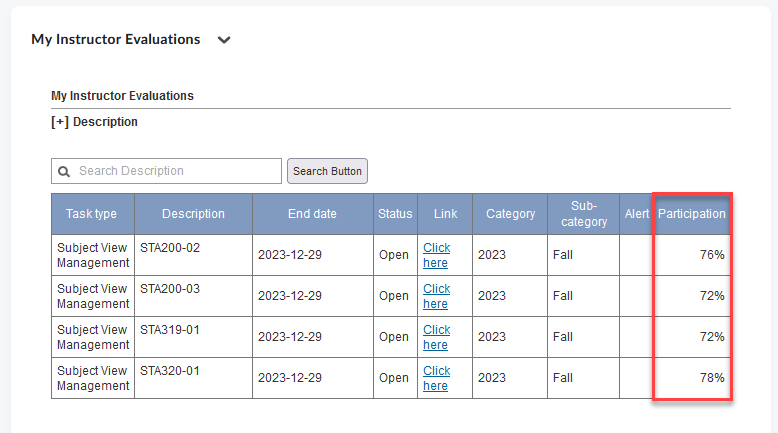This screenshot has width=778, height=433.
Task: Click the Sub-category column header
Action: pyautogui.click(x=584, y=214)
